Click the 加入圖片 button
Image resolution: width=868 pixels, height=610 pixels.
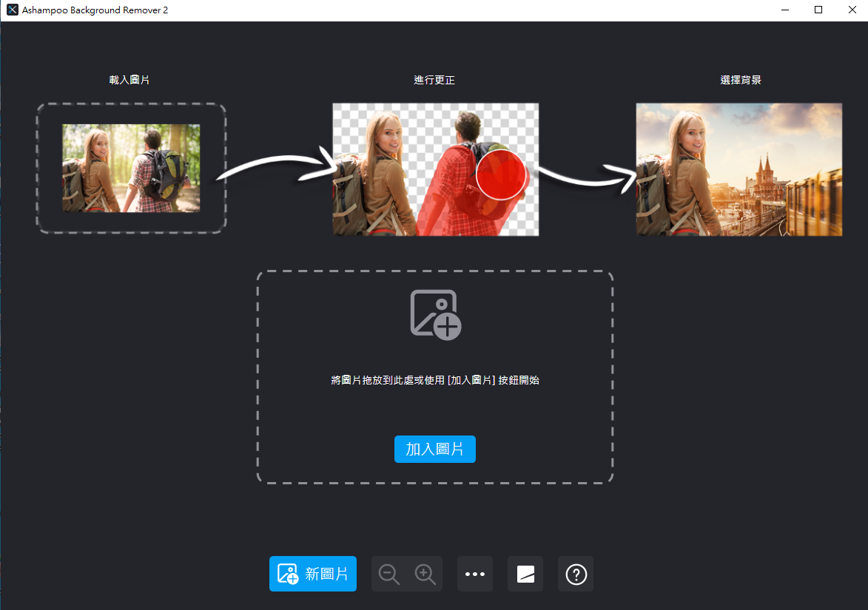pos(434,449)
